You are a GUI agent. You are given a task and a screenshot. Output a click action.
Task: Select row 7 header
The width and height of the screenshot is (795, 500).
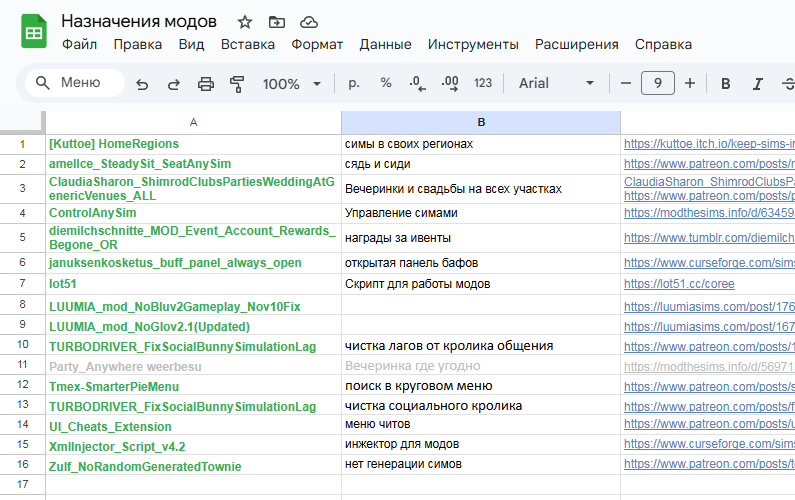click(22, 283)
